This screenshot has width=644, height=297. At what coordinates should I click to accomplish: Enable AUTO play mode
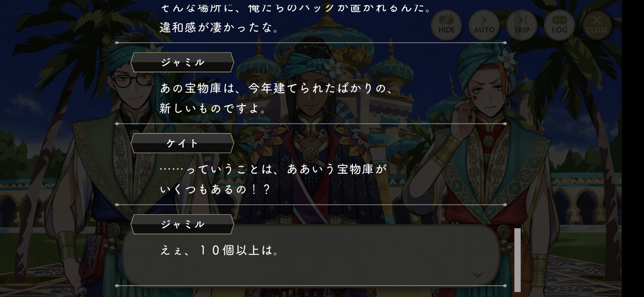tap(484, 25)
